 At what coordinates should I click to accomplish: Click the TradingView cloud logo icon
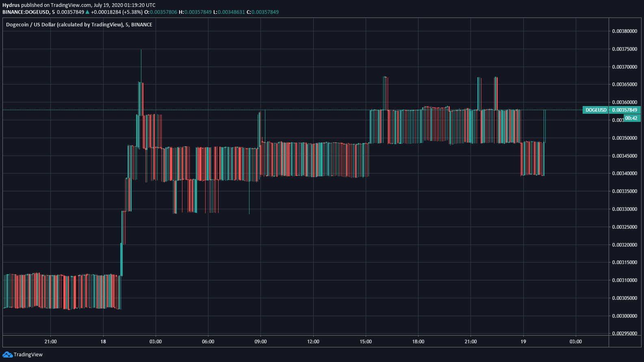tap(7, 355)
